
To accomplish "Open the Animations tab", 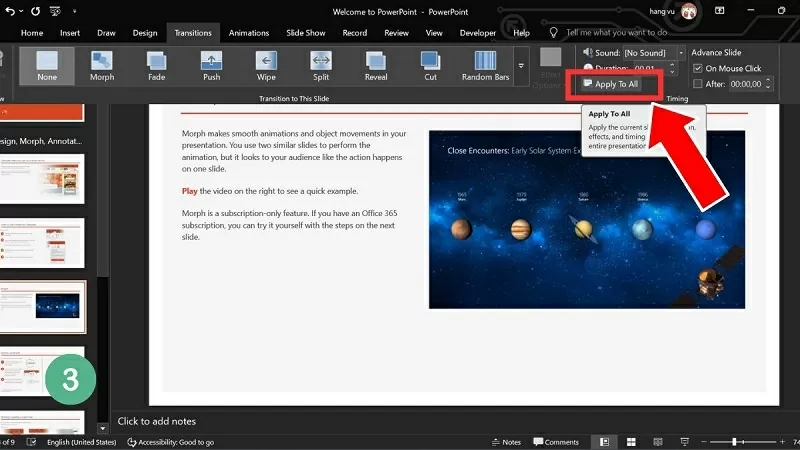I will pyautogui.click(x=248, y=32).
